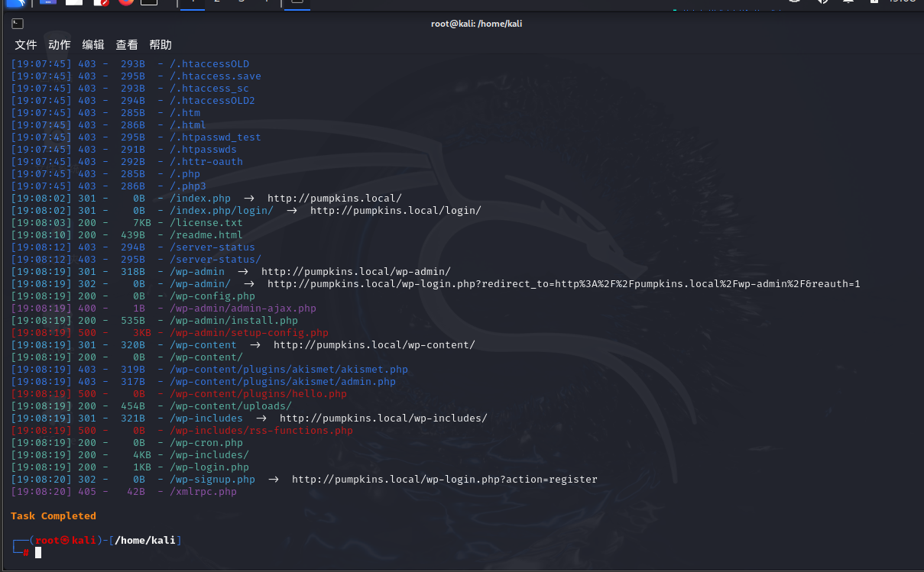924x572 pixels.
Task: Click the red /wp-includes/rss-functions.php path
Action: (x=261, y=431)
